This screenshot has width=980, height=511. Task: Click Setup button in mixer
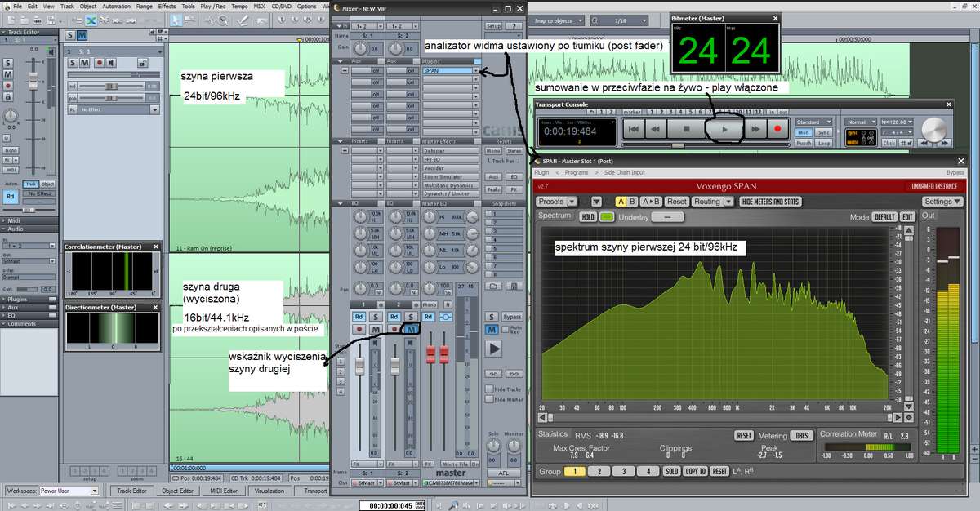coord(493,26)
